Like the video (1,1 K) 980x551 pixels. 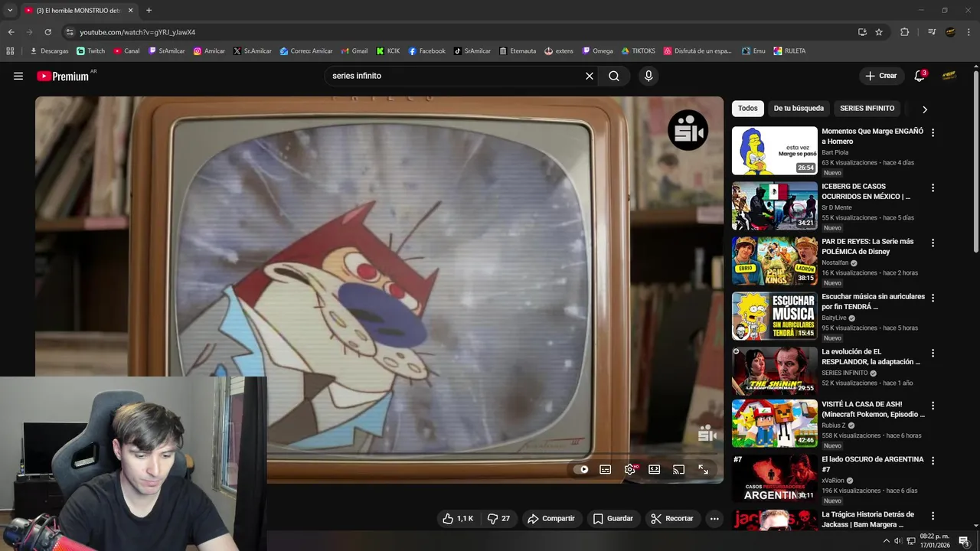(x=458, y=518)
